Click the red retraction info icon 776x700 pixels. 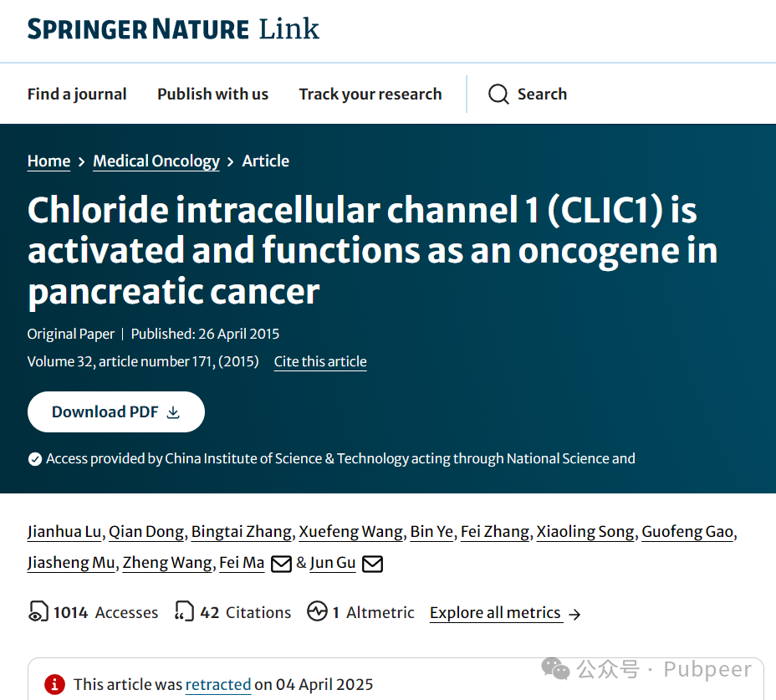(x=54, y=684)
